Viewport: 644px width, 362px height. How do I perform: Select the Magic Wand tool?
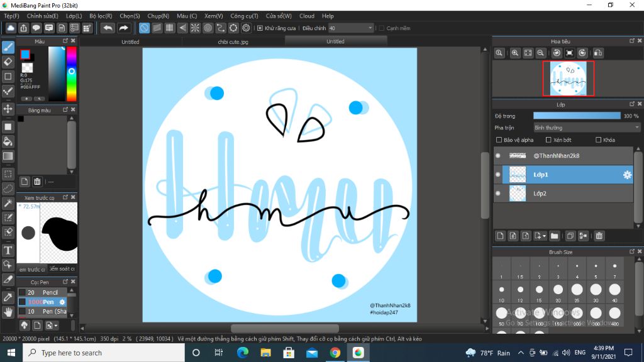tap(8, 203)
